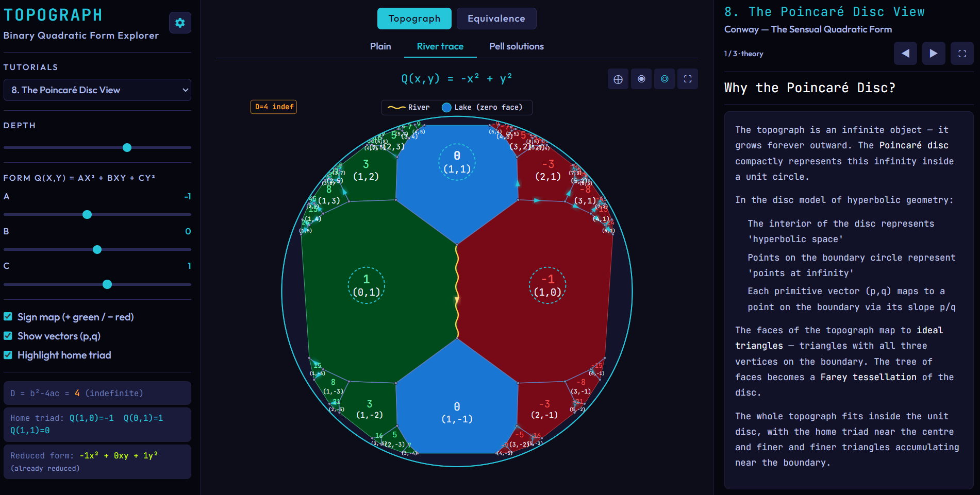Screen dimensions: 980x495
Task: Switch to the Plain view
Action: click(380, 46)
